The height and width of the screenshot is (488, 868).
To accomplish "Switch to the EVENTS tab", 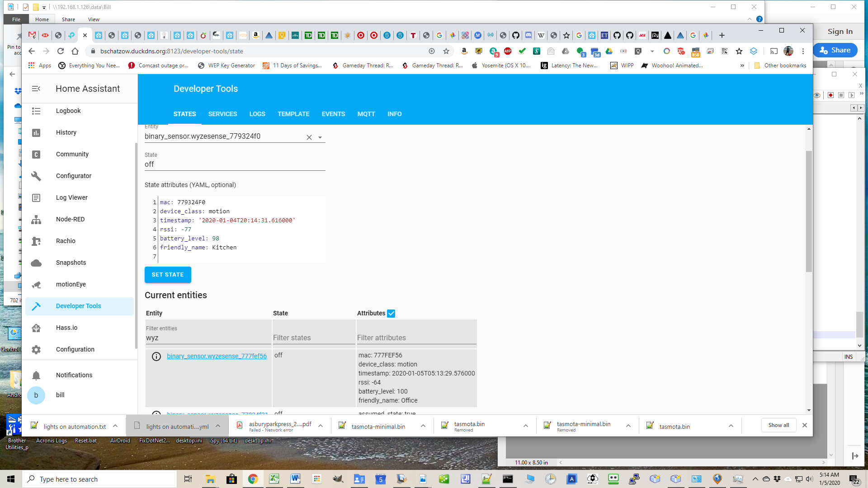I will click(333, 114).
